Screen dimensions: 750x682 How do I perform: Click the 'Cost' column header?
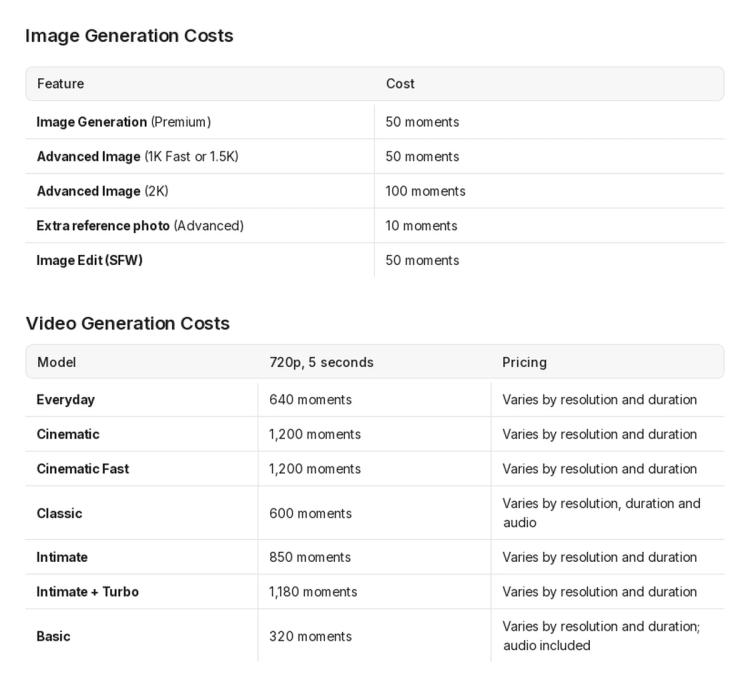(400, 84)
